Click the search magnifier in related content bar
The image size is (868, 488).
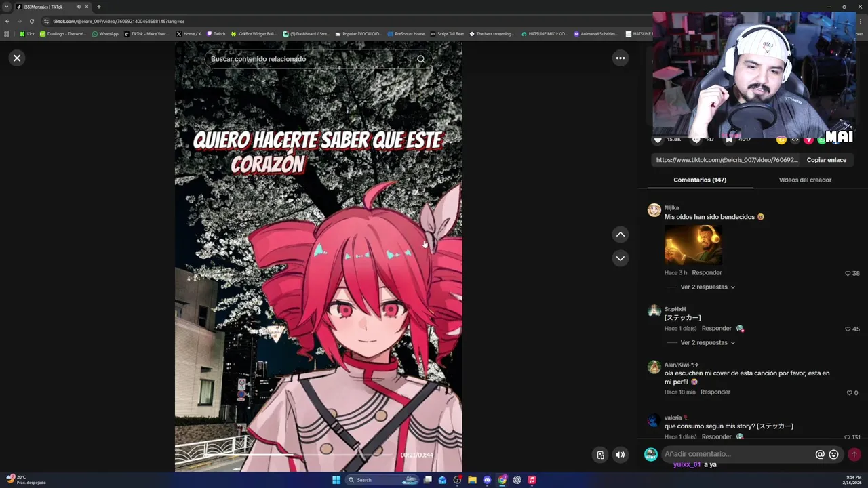point(421,59)
